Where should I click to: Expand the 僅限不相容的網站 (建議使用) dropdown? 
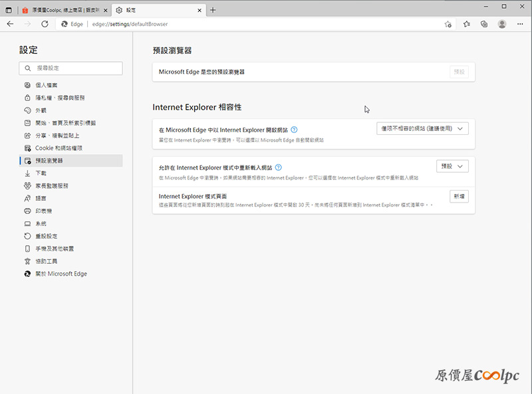[422, 128]
